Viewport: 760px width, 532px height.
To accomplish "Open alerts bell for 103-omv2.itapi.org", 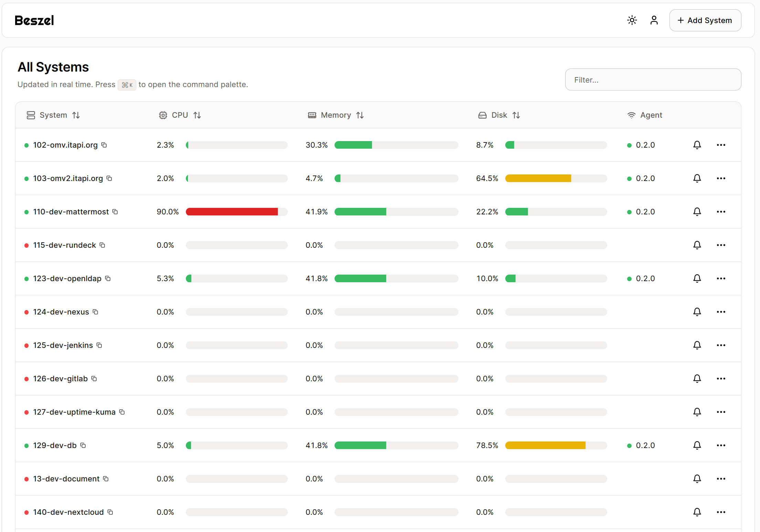I will pyautogui.click(x=697, y=178).
